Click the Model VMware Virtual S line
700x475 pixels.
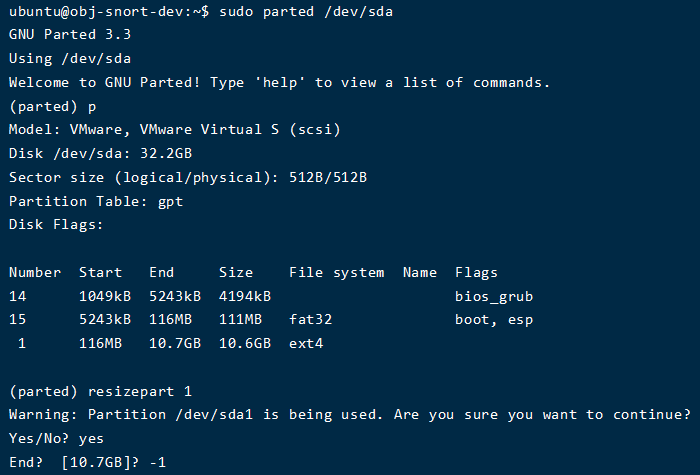[175, 129]
